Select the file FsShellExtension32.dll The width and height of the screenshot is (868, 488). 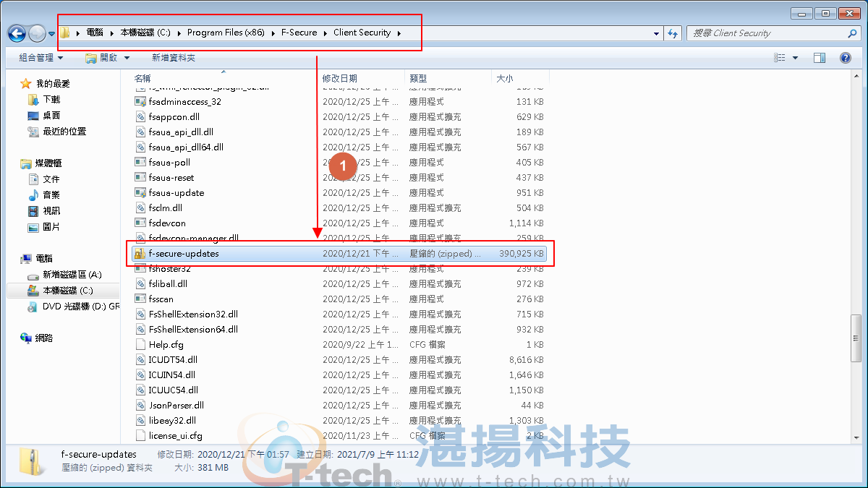193,314
